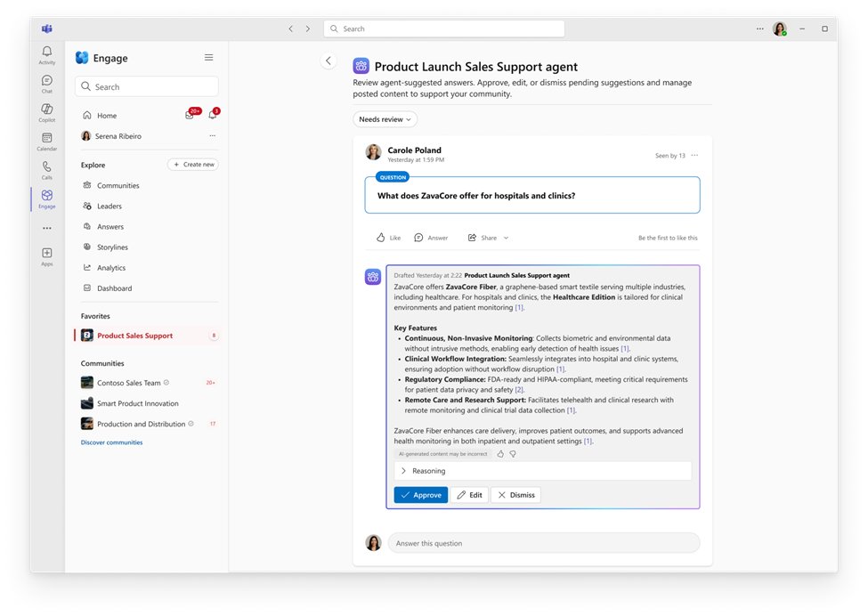868x616 pixels.
Task: Open Serena Ribeiro's profile
Action: [118, 136]
